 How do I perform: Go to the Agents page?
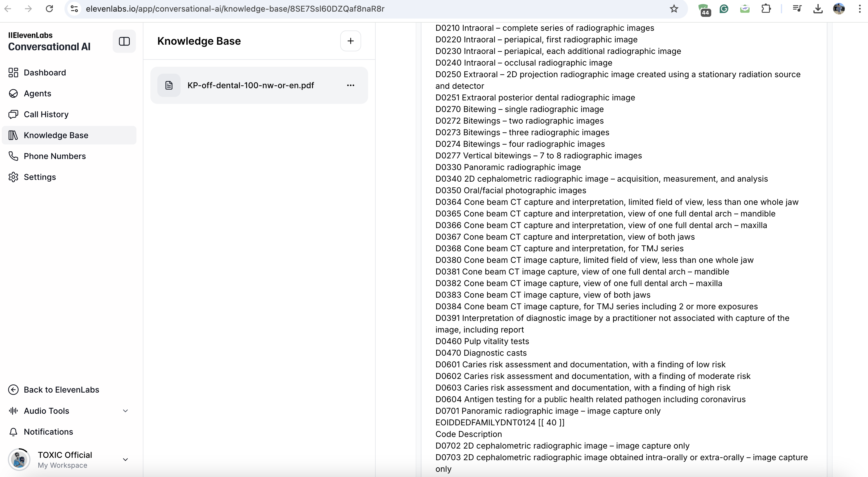pos(37,93)
